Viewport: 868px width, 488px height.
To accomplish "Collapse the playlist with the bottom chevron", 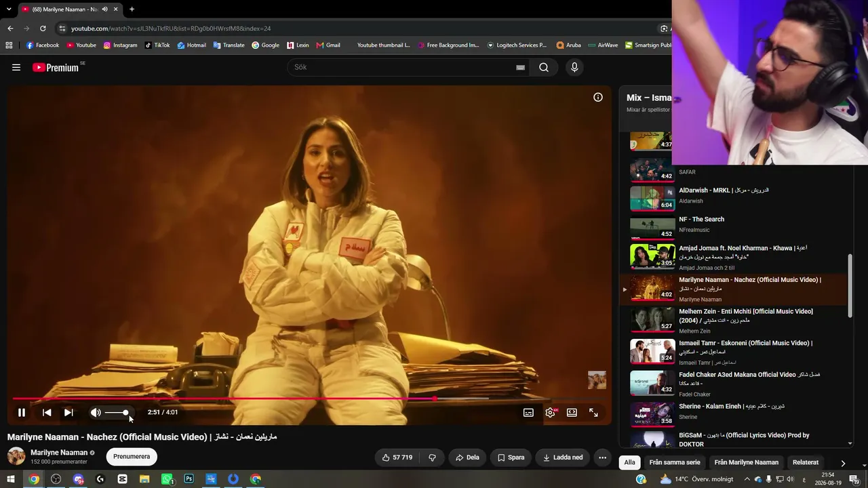I will (850, 443).
